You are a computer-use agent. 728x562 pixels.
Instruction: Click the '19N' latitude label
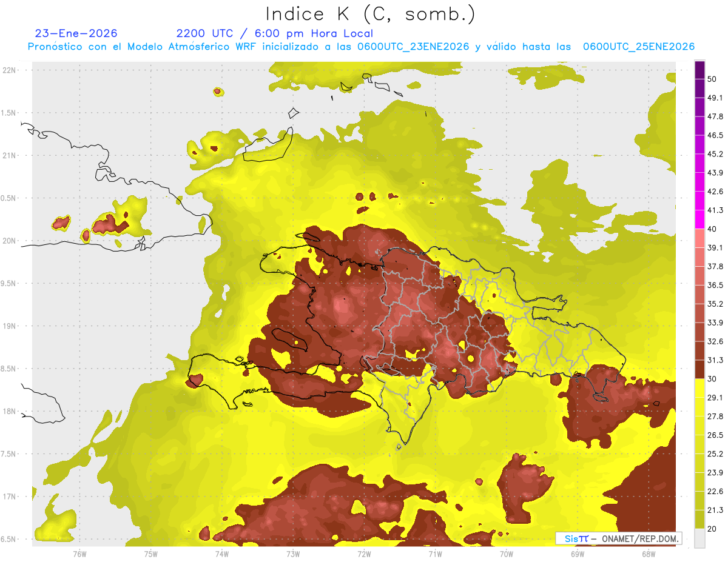[x=10, y=326]
